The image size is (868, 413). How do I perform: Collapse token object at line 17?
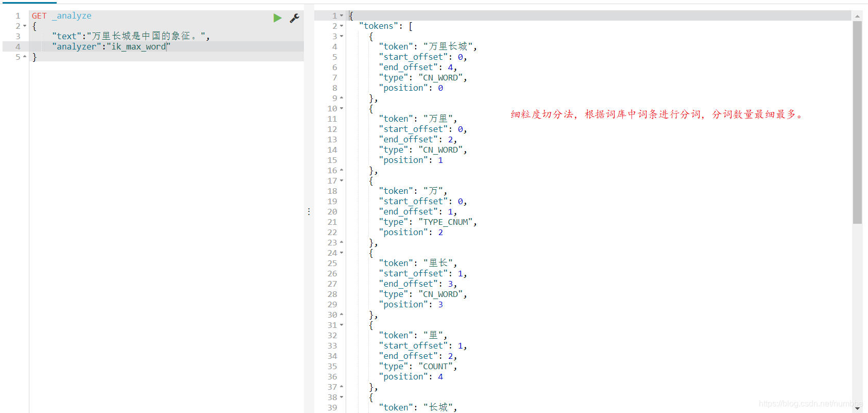point(342,180)
